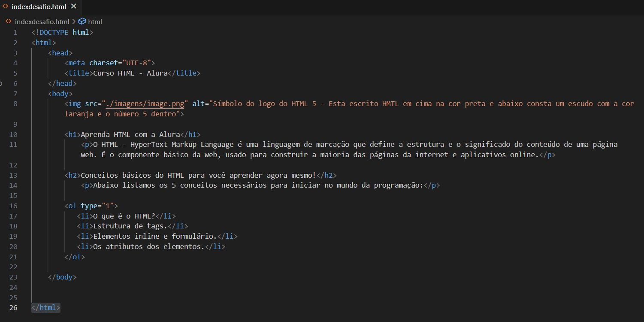Click line number 16 in the gutter
The height and width of the screenshot is (322, 644).
[x=13, y=206]
